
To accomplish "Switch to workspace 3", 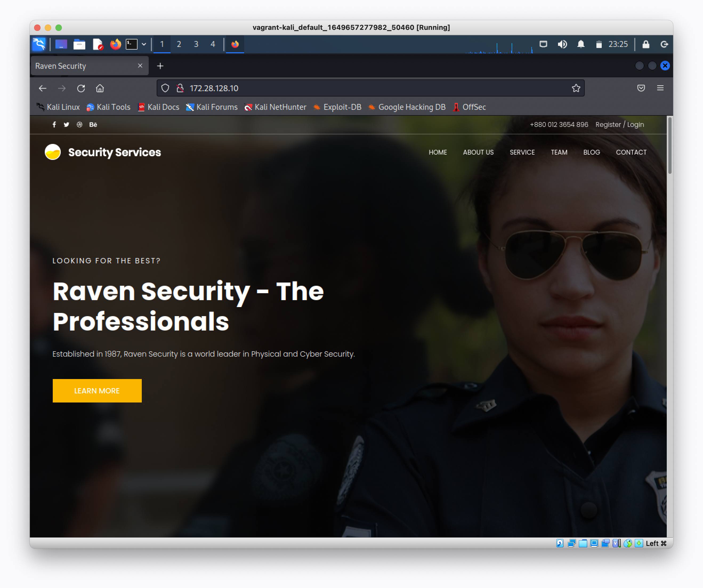I will pyautogui.click(x=196, y=44).
